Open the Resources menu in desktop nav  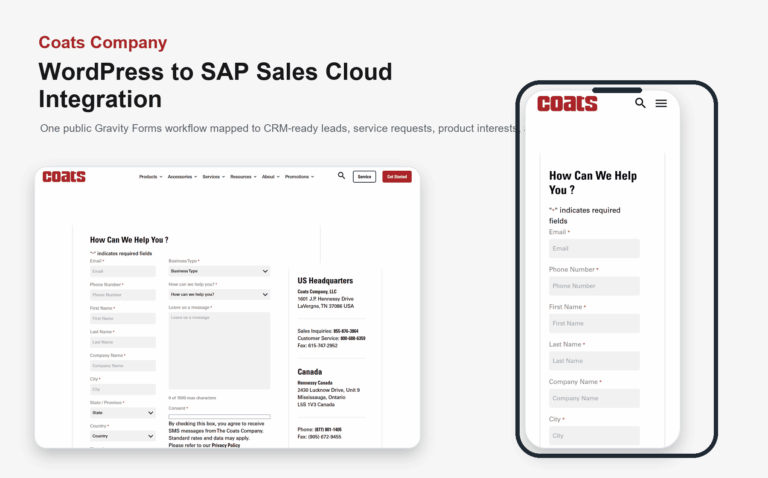click(x=243, y=177)
